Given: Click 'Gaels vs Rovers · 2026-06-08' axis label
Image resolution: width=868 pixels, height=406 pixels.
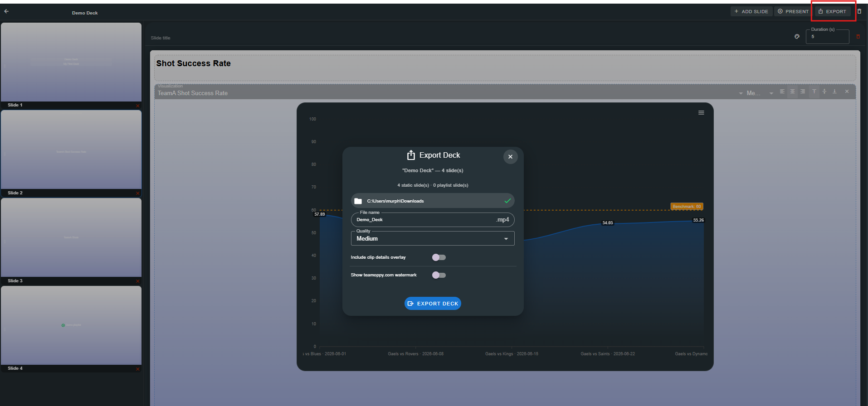Looking at the screenshot, I should tap(415, 354).
